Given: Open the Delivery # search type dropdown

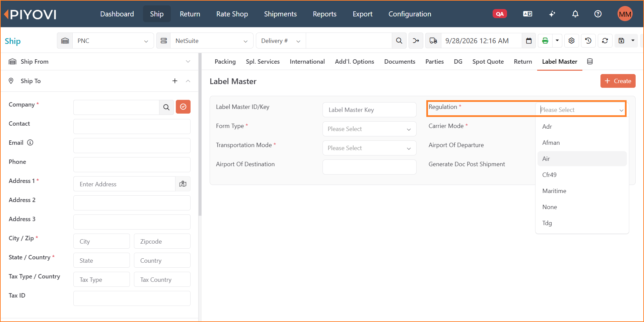Looking at the screenshot, I should pyautogui.click(x=281, y=41).
